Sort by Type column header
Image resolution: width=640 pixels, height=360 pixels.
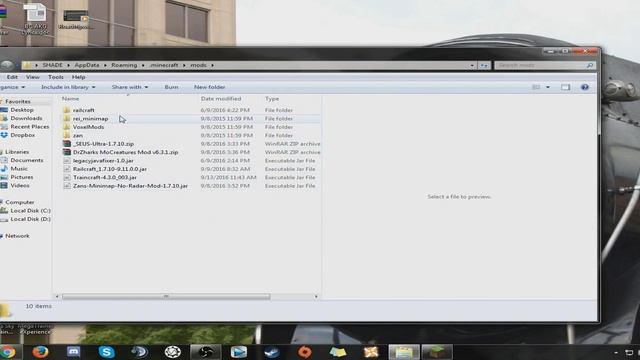click(x=272, y=99)
